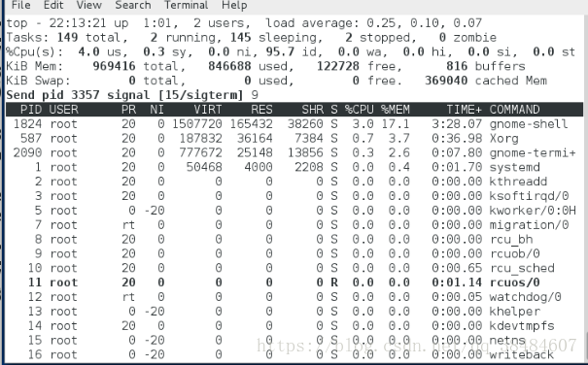This screenshot has height=365, width=588.
Task: Click the 3:28.07 TIME+ value
Action: [x=457, y=124]
